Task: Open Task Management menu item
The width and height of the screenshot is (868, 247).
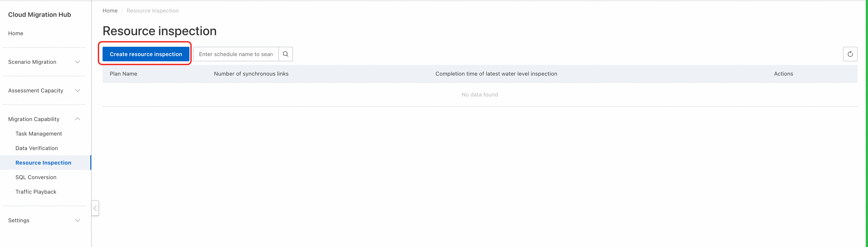Action: tap(39, 134)
